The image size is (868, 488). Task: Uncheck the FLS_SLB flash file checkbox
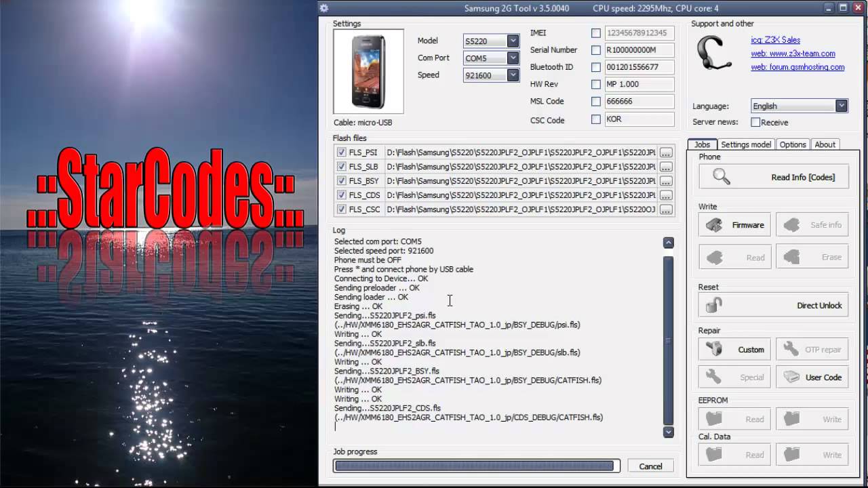pyautogui.click(x=342, y=167)
